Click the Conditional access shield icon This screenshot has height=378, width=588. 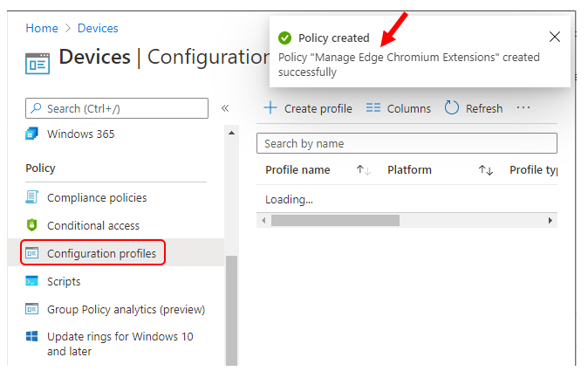click(32, 225)
